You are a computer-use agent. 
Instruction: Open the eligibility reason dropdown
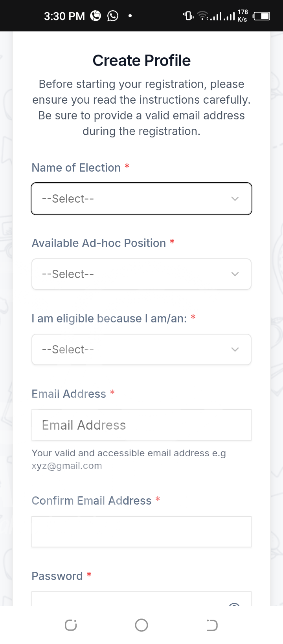[141, 349]
